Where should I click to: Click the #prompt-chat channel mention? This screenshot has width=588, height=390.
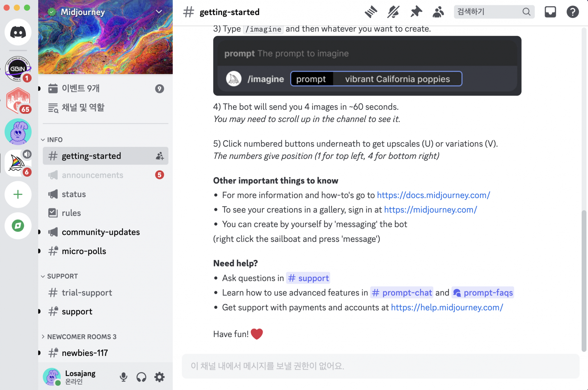402,293
